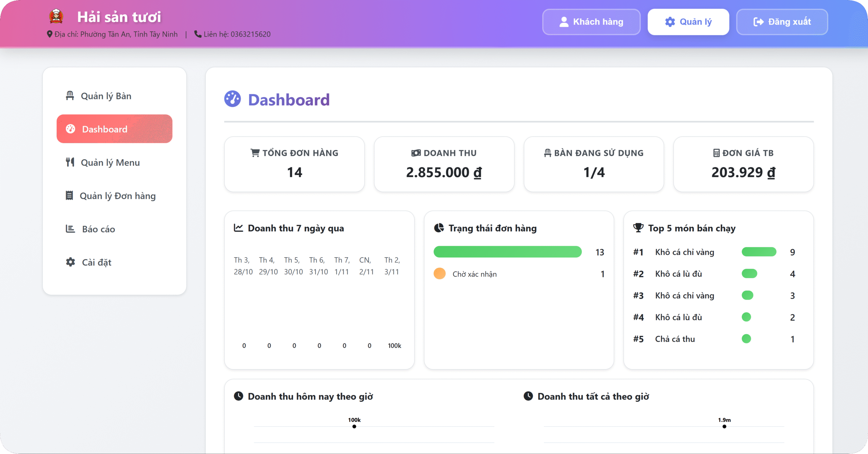Click the chart icon next to Báo cáo
868x454 pixels.
pos(70,229)
